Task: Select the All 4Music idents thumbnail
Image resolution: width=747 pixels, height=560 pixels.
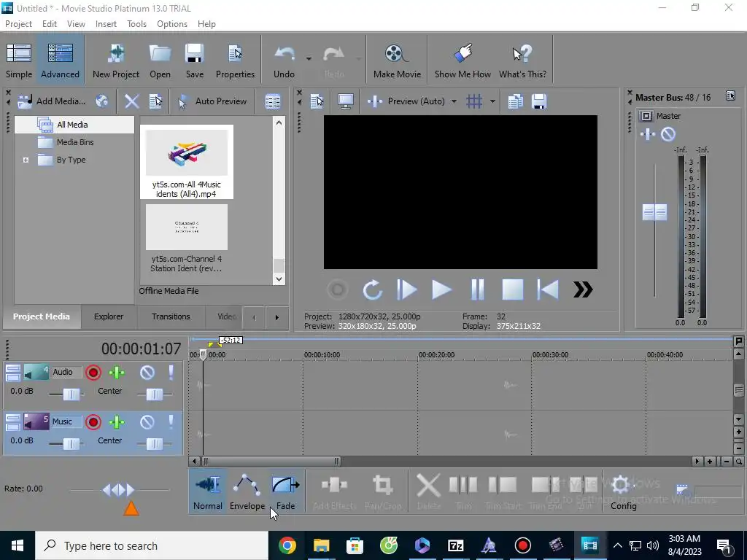Action: [186, 161]
